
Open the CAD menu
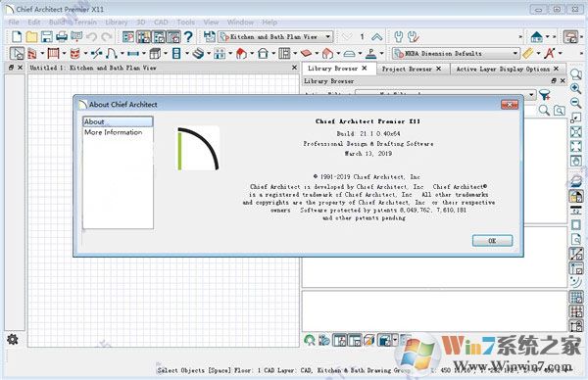pyautogui.click(x=161, y=23)
